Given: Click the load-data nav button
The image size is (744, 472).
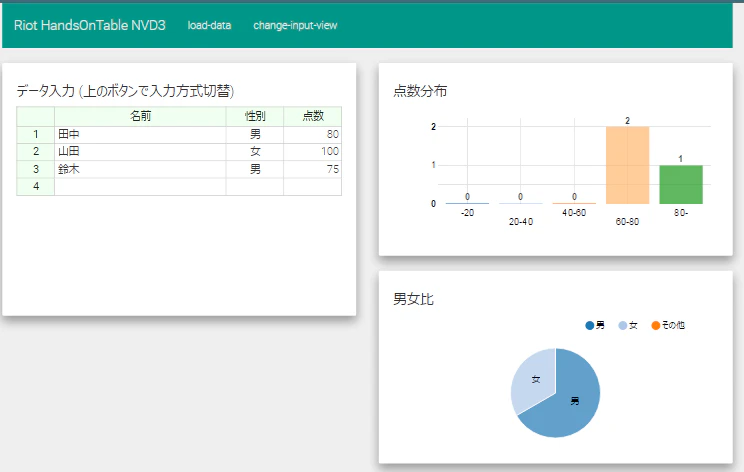Looking at the screenshot, I should 209,26.
